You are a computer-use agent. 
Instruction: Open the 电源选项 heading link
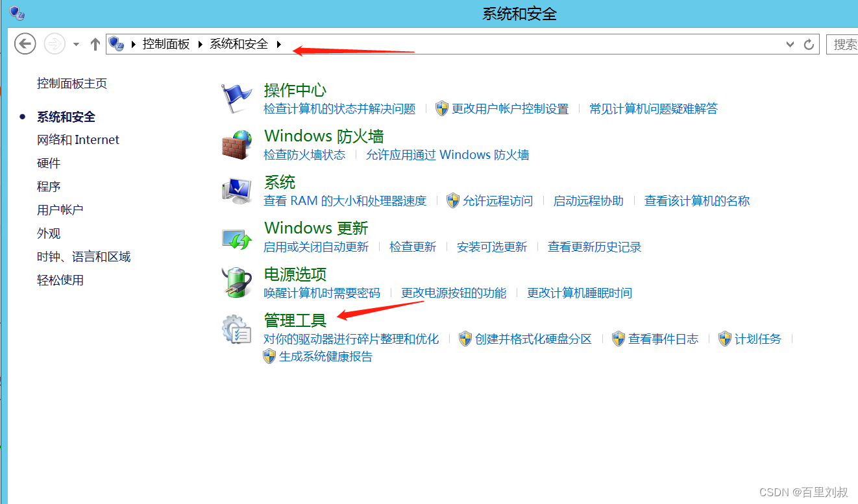(x=295, y=274)
